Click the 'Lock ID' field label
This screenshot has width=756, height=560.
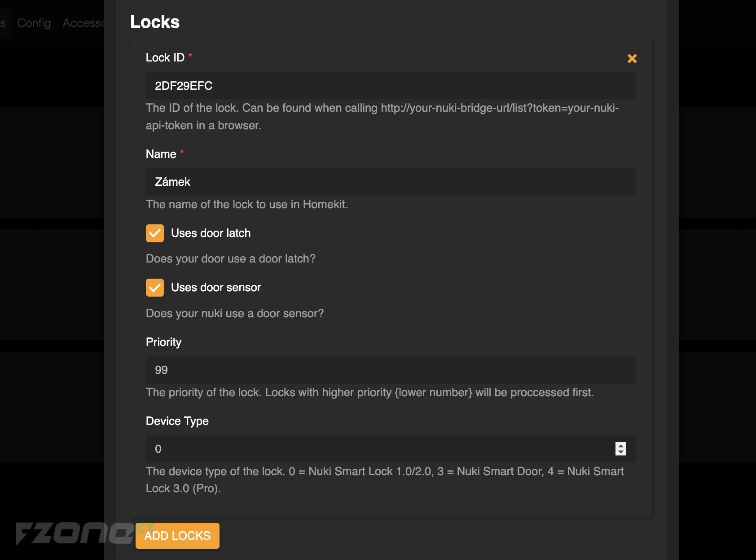click(x=165, y=57)
